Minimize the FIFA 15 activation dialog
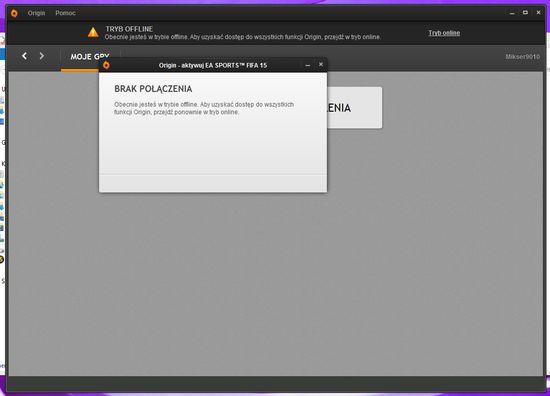 (308, 65)
